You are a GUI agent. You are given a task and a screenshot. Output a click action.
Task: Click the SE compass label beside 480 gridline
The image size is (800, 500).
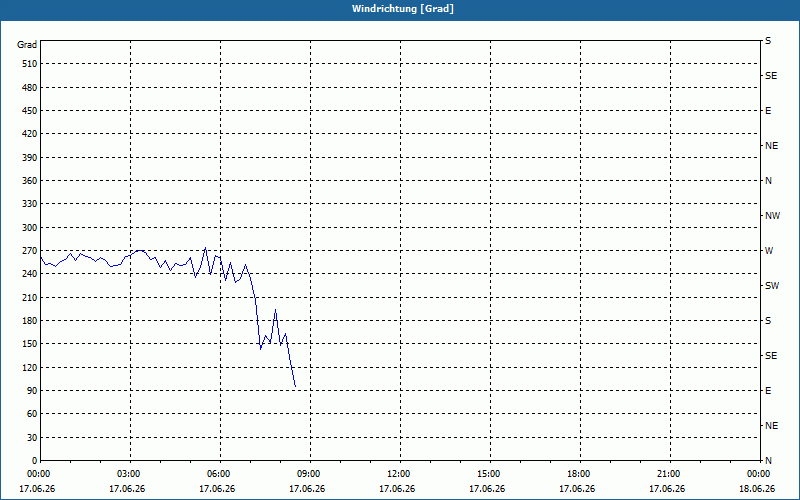click(x=771, y=76)
